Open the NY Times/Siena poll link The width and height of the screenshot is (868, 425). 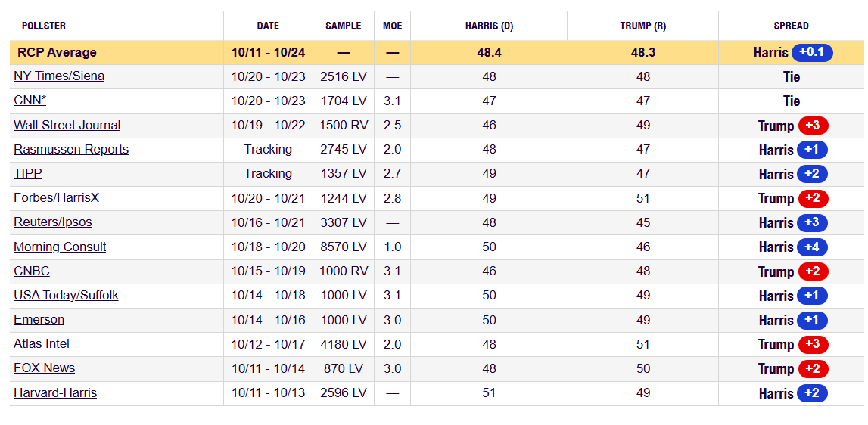coord(59,76)
